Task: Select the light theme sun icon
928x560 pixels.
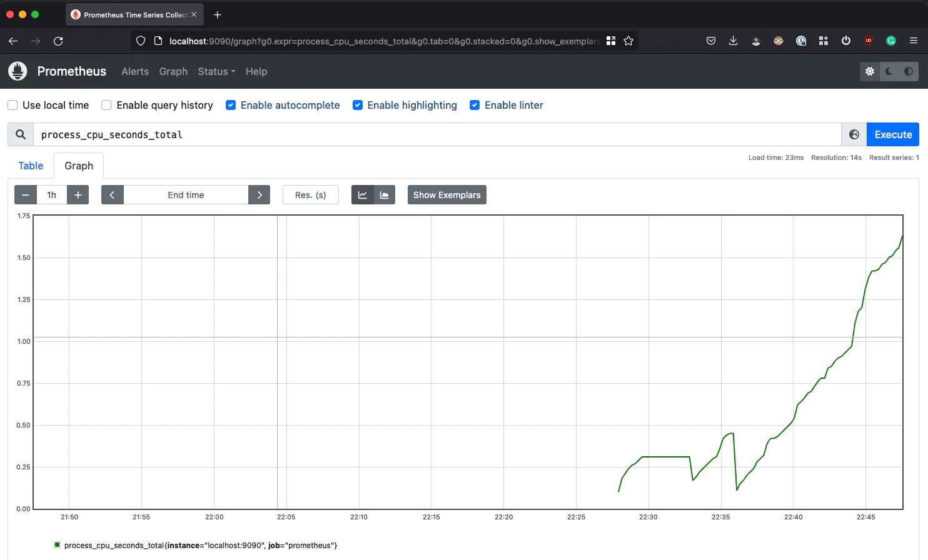Action: coord(870,71)
